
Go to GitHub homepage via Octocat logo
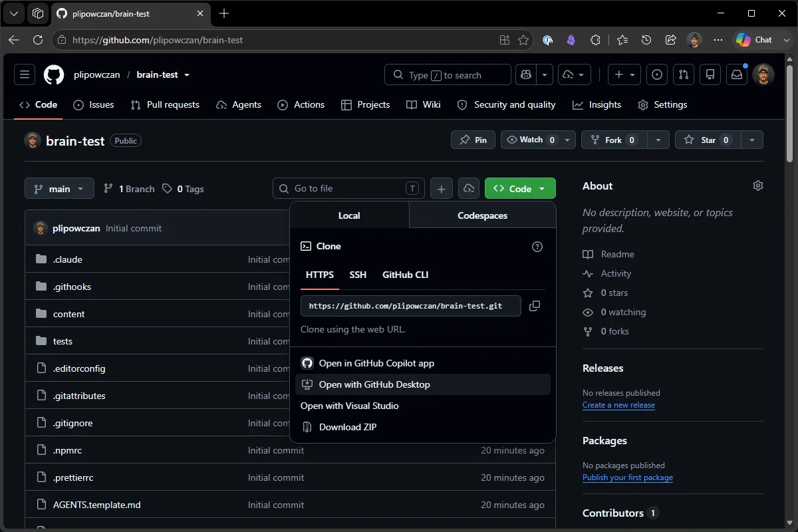coord(54,74)
